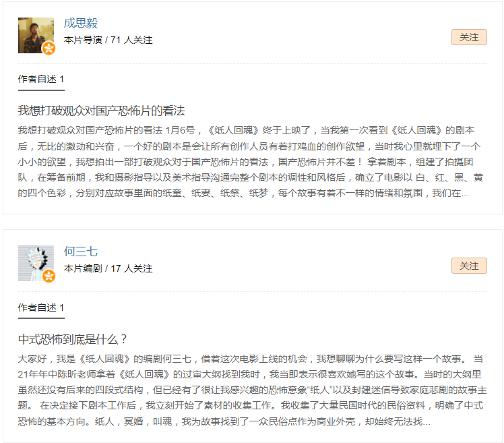Select 作者自述 1 tab under 何三七
This screenshot has height=443, width=504.
tap(41, 307)
